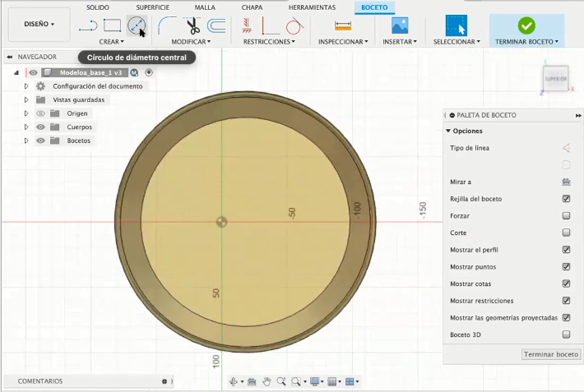584x392 pixels.
Task: Open the DISEÑO workspace dropdown
Action: (38, 25)
